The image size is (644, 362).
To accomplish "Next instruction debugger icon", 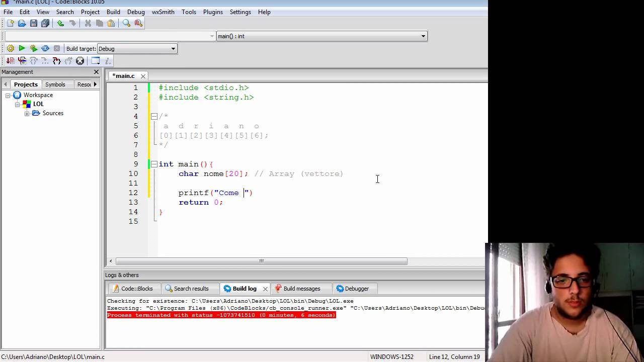I will [45, 61].
